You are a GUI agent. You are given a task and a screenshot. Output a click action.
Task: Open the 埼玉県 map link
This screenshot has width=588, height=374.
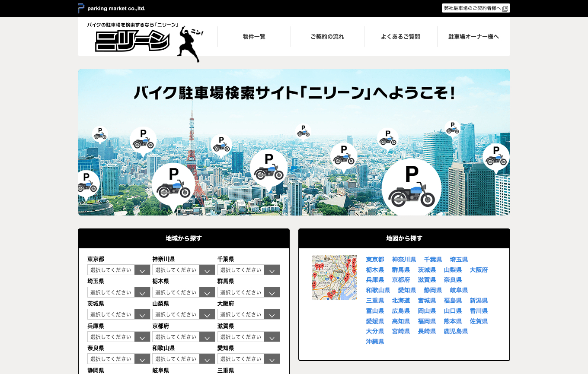coord(459,260)
